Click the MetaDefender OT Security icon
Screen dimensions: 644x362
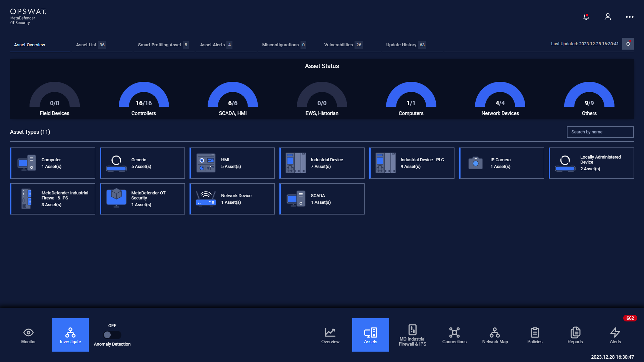pos(116,198)
